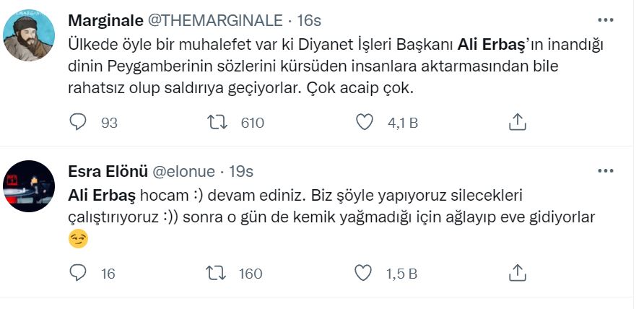Viewport: 644px width, 309px height.
Task: Share Esra Elönü's tweet
Action: 517,273
